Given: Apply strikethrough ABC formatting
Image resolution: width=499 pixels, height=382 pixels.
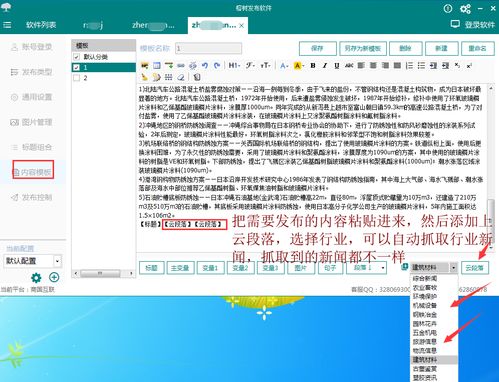Looking at the screenshot, I should [349, 66].
